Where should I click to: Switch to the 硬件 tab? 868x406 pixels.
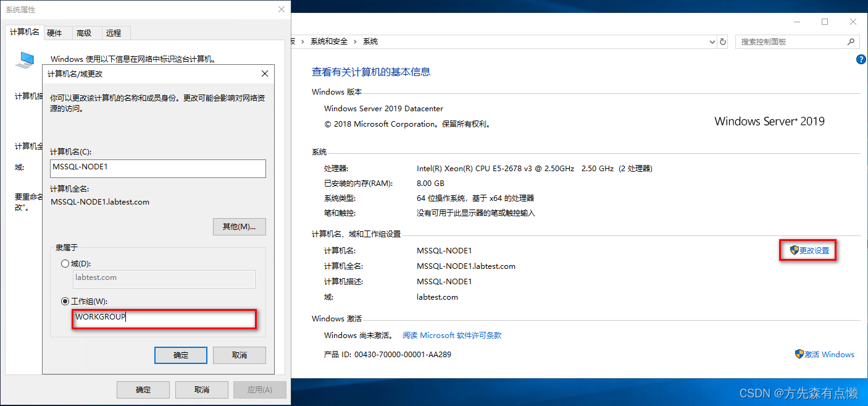tap(54, 33)
